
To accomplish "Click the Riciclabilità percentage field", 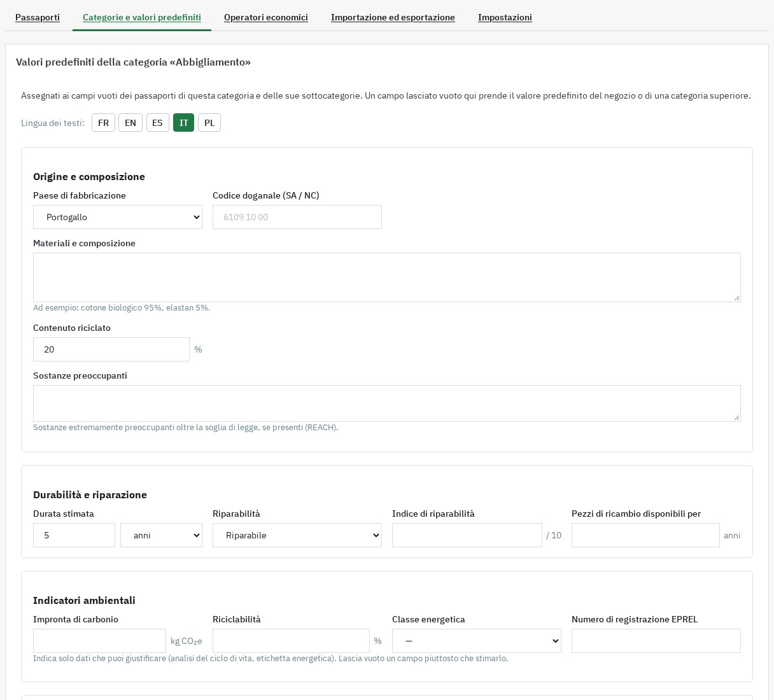I will coord(291,641).
